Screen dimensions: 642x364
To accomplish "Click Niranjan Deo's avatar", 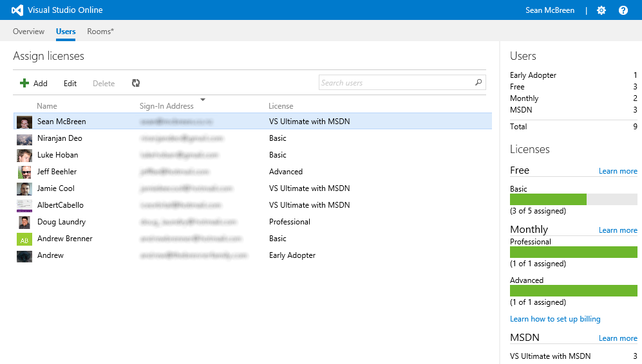I will point(24,139).
